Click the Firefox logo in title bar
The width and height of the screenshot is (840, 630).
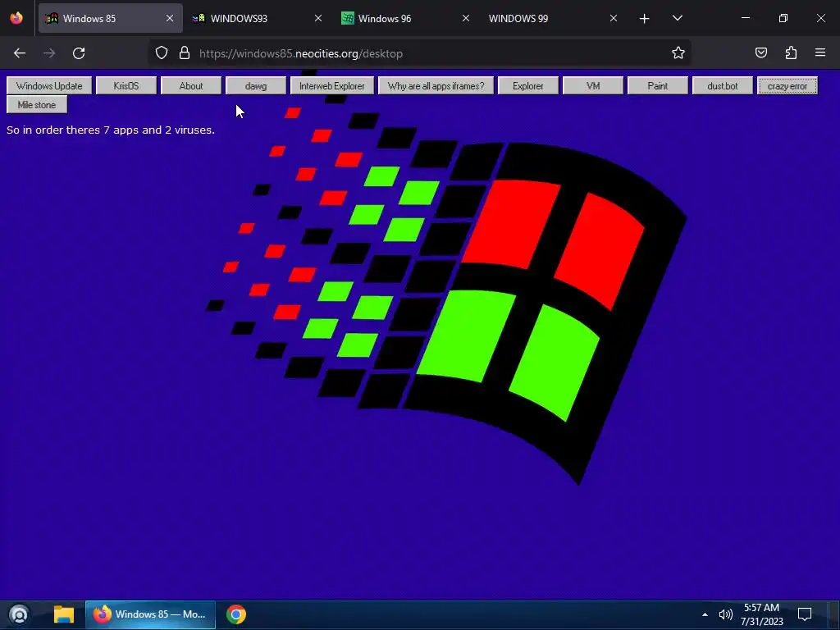coord(16,18)
